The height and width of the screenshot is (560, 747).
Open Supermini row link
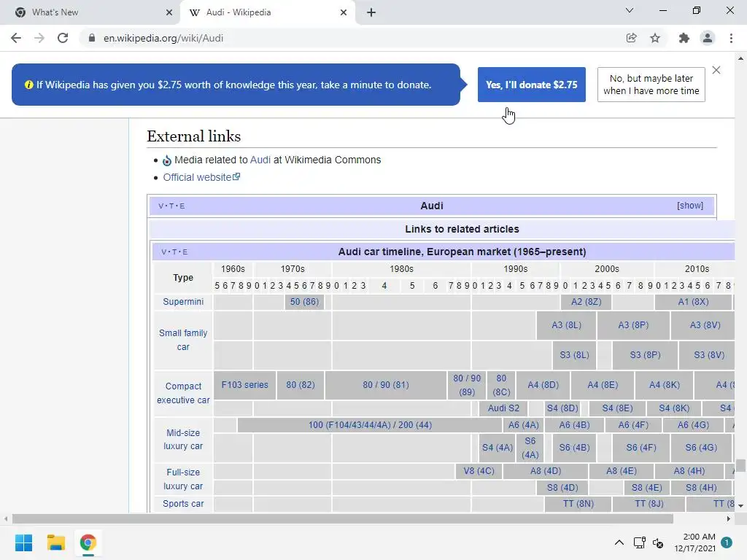pos(183,302)
